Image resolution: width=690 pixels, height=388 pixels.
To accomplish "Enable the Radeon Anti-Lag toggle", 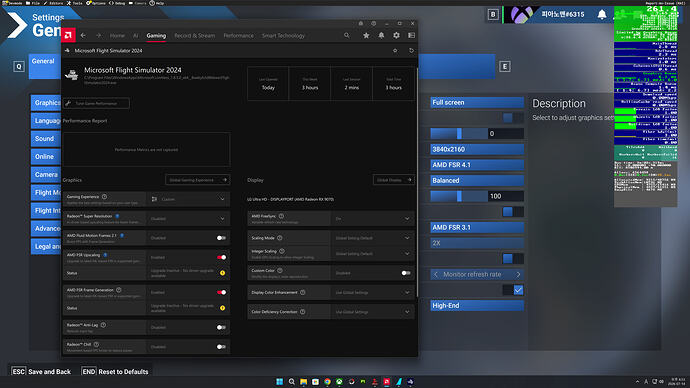I will [221, 327].
